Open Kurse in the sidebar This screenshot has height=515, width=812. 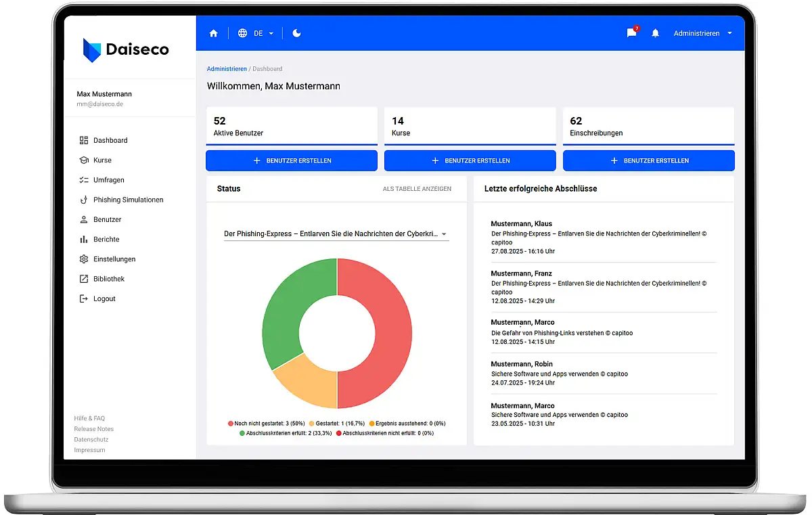pyautogui.click(x=102, y=160)
